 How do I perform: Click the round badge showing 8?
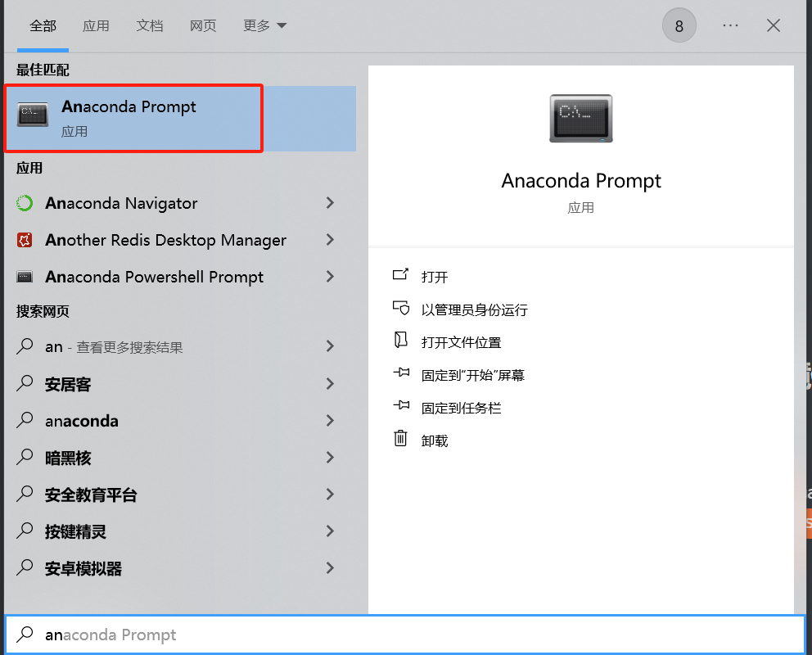coord(679,25)
